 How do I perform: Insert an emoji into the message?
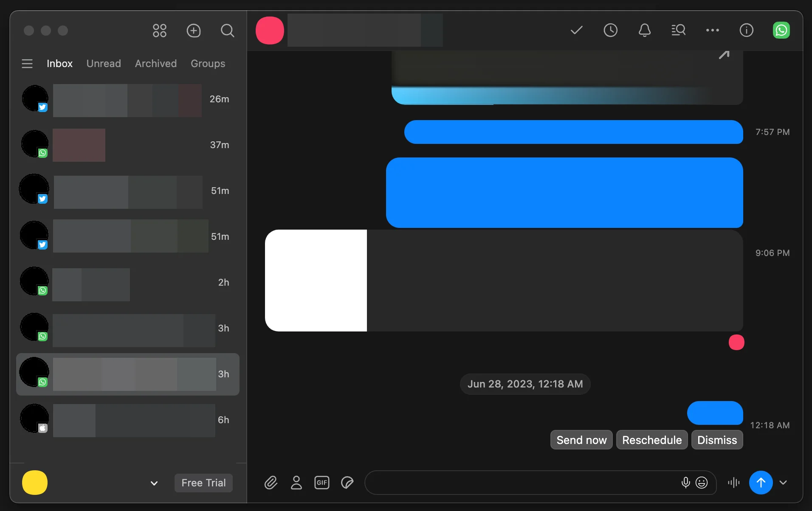click(x=702, y=483)
